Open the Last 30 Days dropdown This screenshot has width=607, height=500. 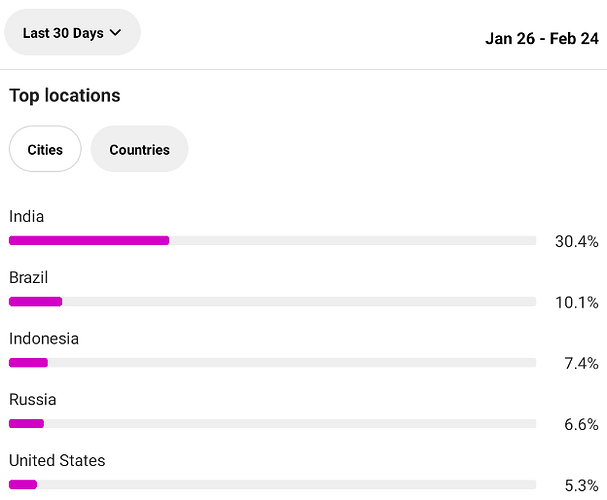72,33
